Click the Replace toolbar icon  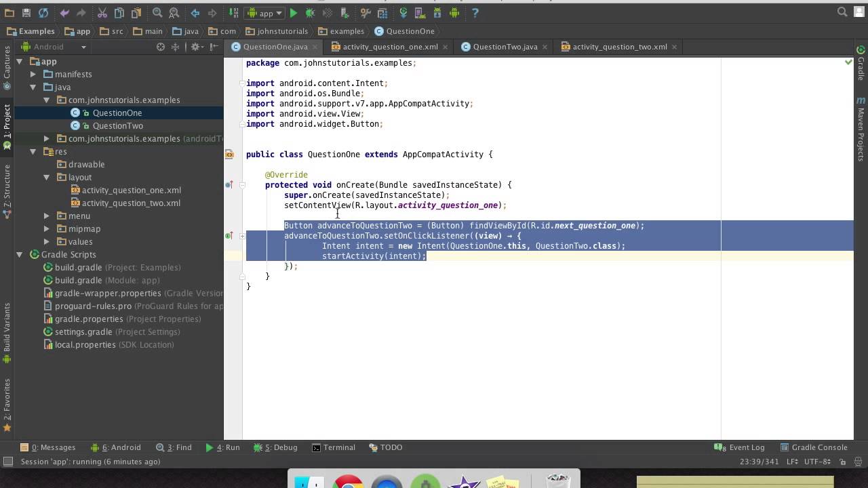tap(174, 13)
